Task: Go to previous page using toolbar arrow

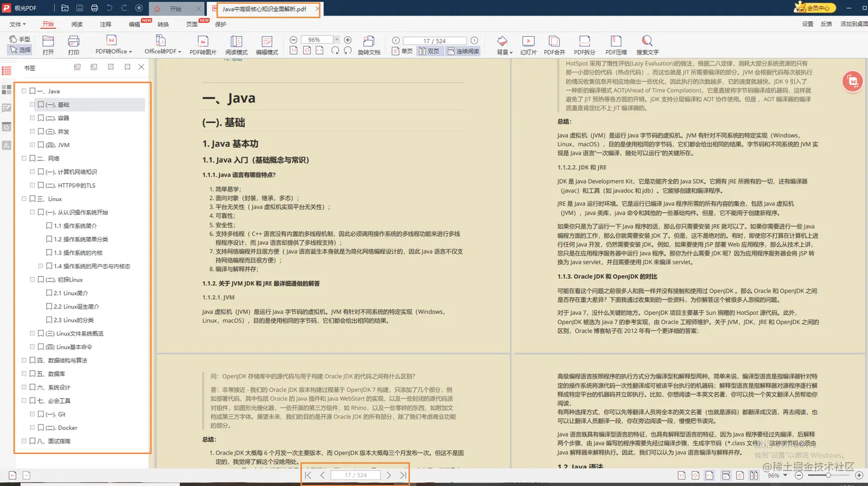Action: pos(396,40)
